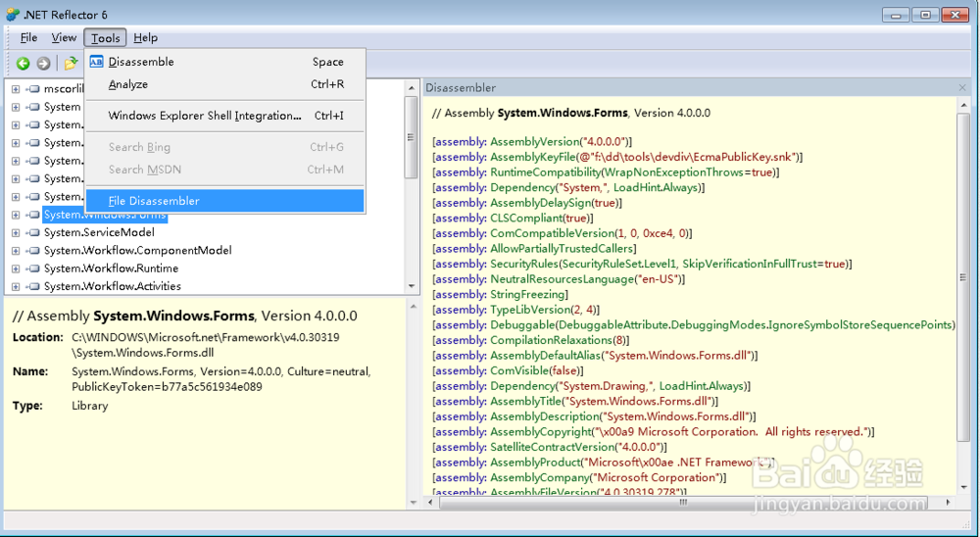Click the Open assembly folder icon
This screenshot has width=980, height=537.
coord(71,63)
